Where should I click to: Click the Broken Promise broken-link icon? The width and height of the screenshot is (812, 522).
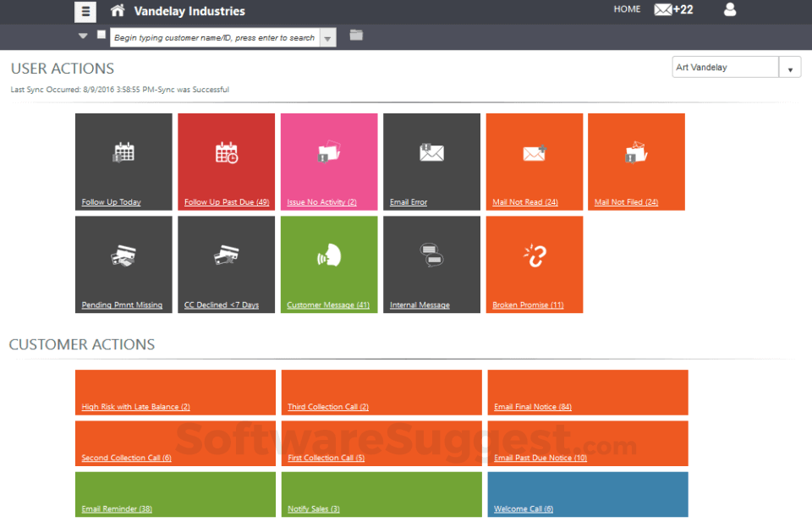[535, 255]
